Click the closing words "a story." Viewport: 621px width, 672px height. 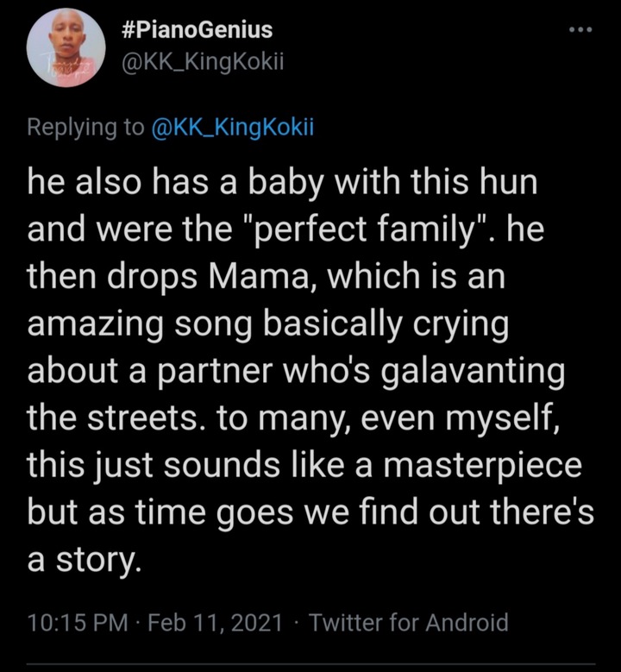coord(84,560)
